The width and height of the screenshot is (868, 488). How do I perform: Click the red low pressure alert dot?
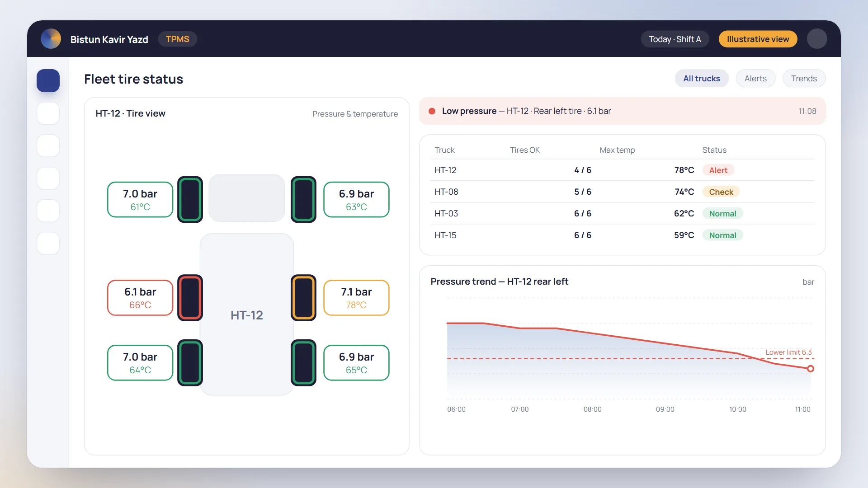[x=432, y=111]
